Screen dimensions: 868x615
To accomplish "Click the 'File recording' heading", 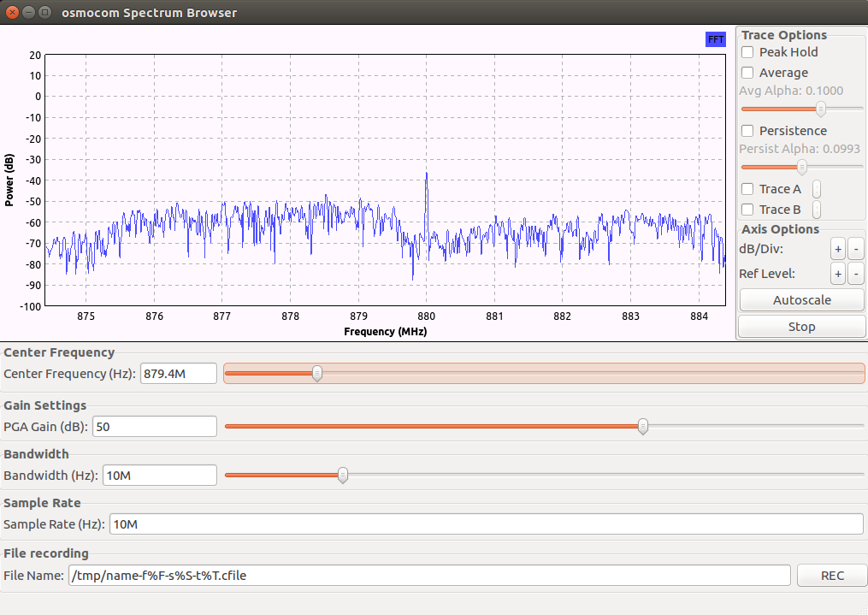I will [46, 553].
